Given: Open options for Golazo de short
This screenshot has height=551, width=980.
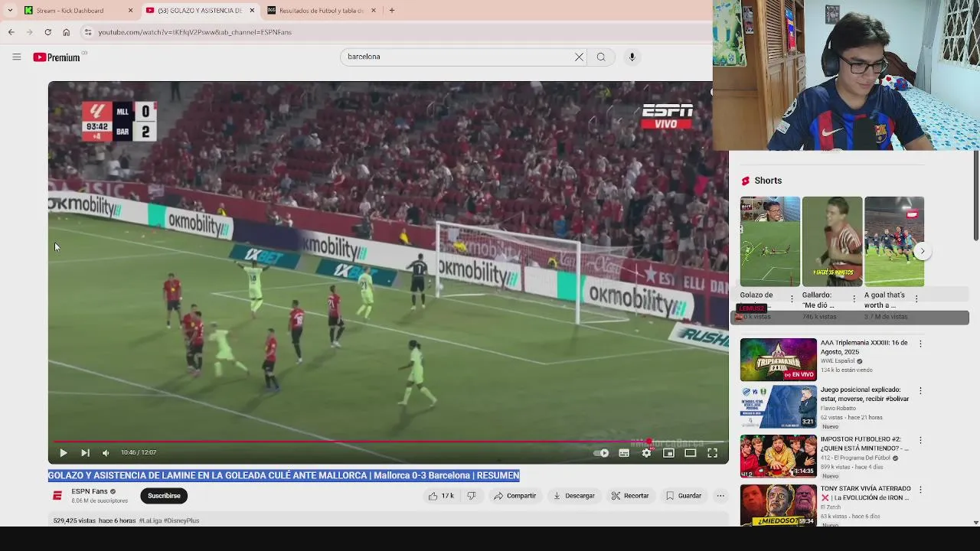Looking at the screenshot, I should point(792,299).
